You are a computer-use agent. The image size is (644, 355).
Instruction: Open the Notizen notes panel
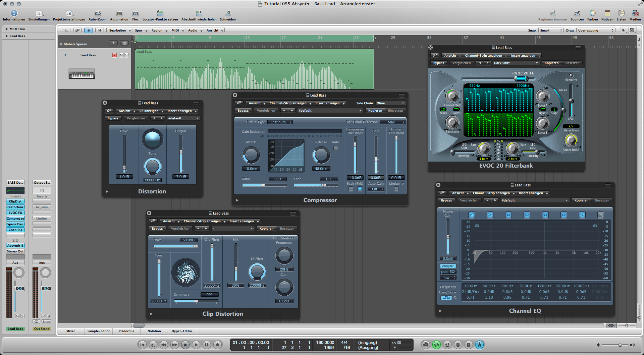(x=607, y=14)
